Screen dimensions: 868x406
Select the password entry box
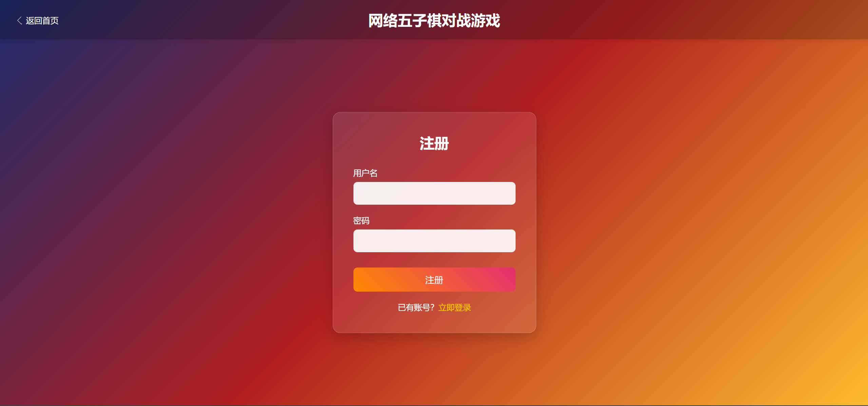(x=434, y=241)
